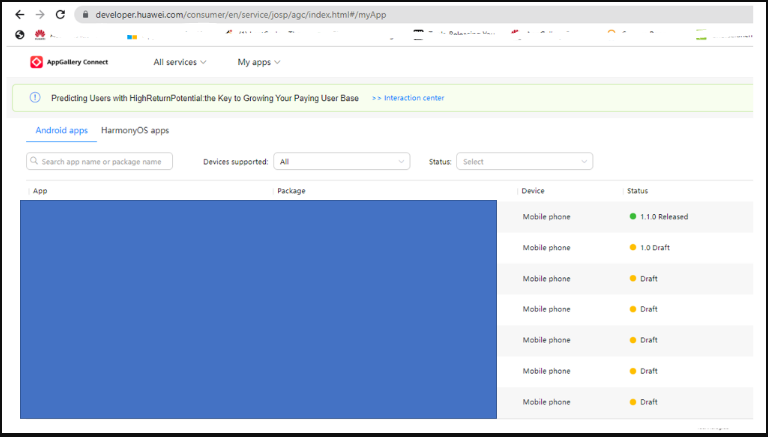
Task: Click the search app name field
Action: [x=99, y=161]
